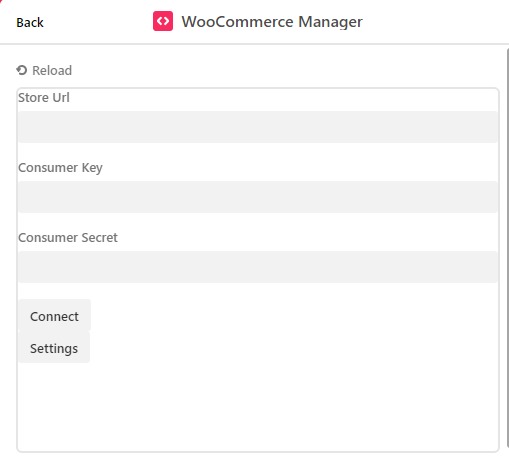Screen dimensions: 509x457
Task: Click the Reload text label
Action: (x=52, y=70)
